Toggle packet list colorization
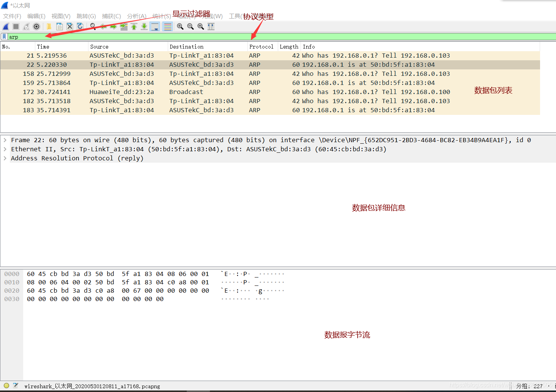The image size is (556, 392). 167,27
